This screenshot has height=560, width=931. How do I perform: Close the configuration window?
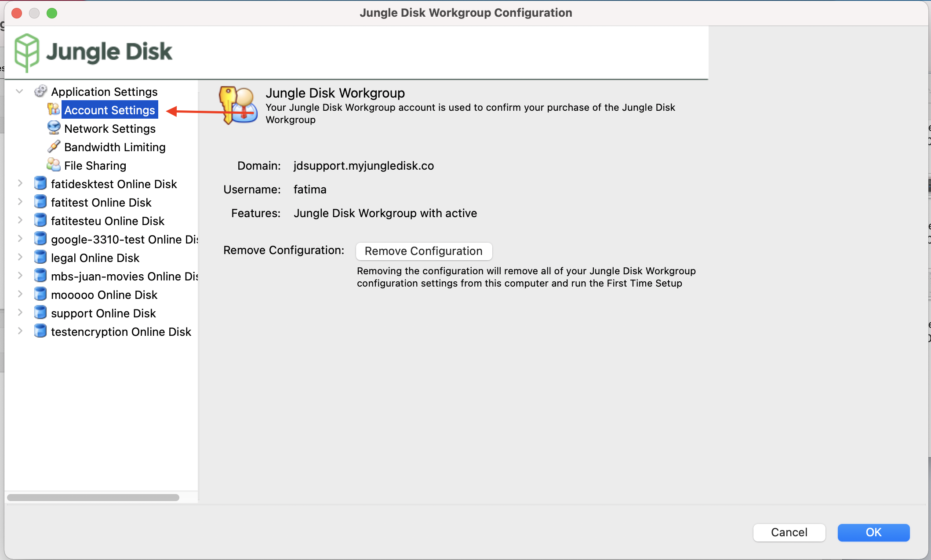[x=17, y=13]
